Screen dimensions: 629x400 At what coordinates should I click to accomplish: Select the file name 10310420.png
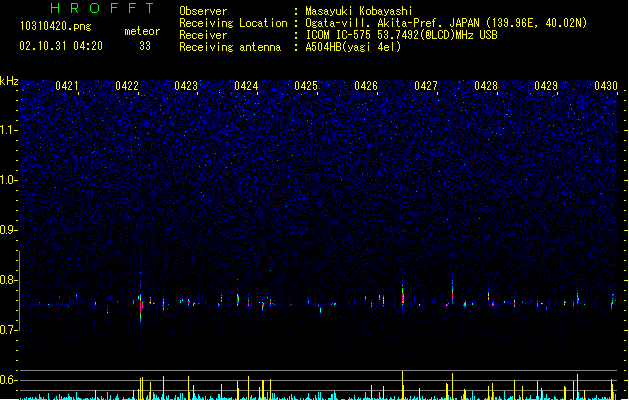tap(55, 26)
